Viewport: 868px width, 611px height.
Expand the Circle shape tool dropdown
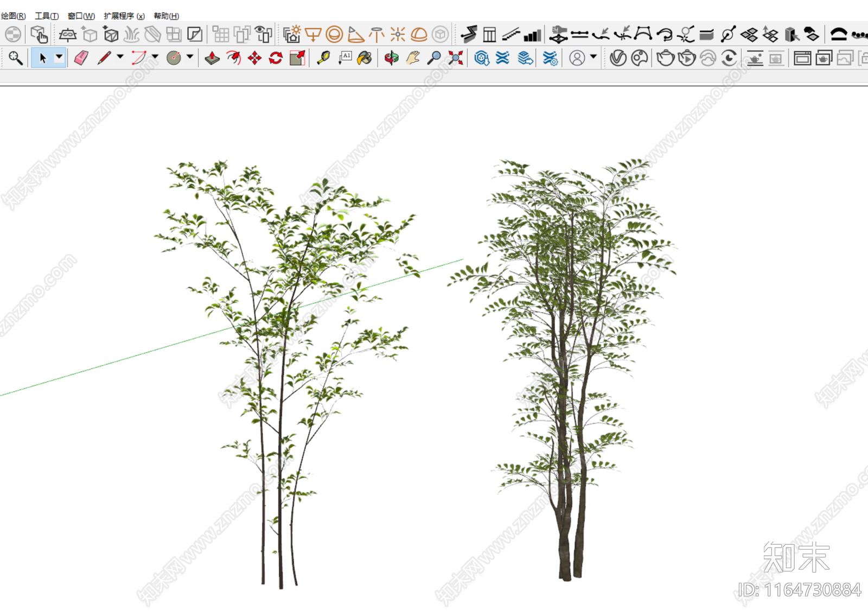190,56
